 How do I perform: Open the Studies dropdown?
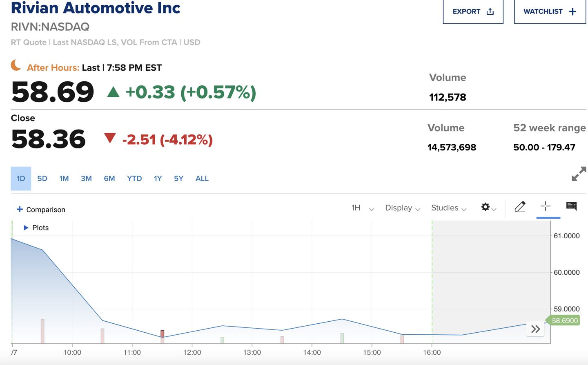(448, 208)
